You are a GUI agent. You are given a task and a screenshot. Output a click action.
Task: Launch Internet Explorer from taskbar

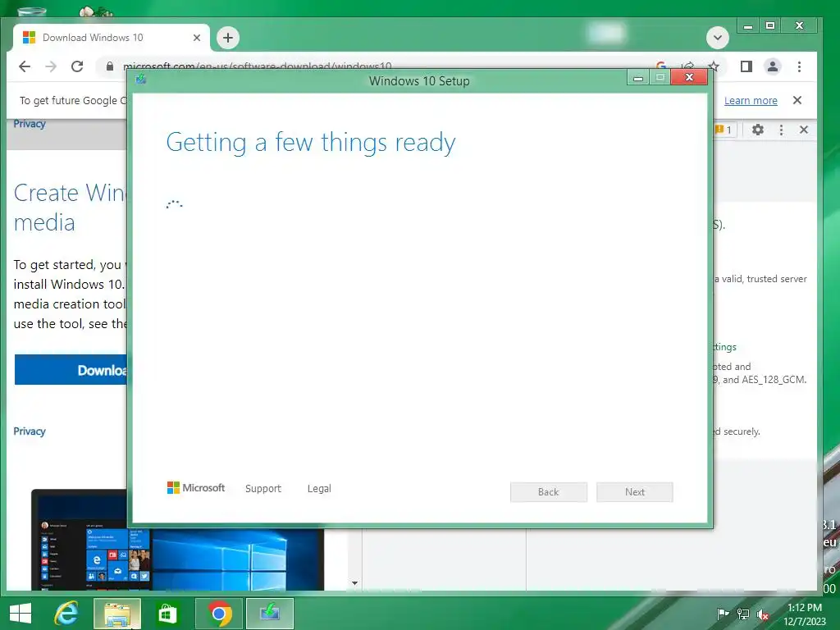pos(66,614)
